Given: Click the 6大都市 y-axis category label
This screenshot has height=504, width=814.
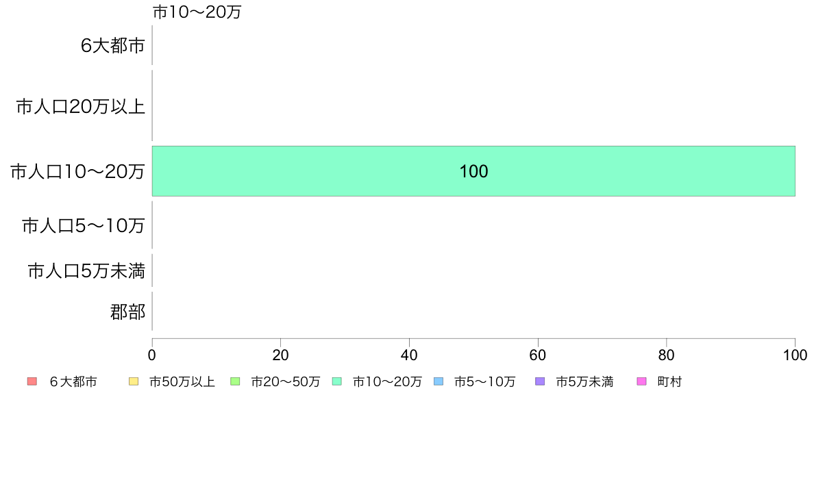Looking at the screenshot, I should 112,46.
